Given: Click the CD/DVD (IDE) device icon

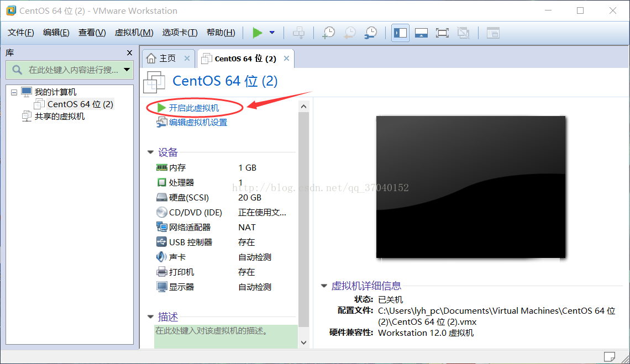Looking at the screenshot, I should (x=161, y=212).
